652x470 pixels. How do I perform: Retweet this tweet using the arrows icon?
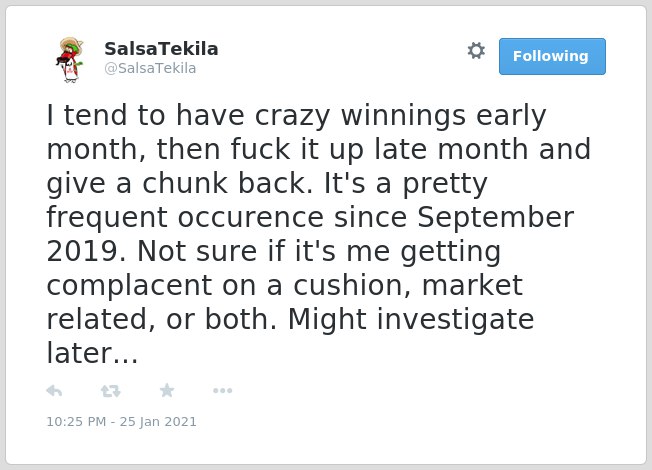coord(111,391)
